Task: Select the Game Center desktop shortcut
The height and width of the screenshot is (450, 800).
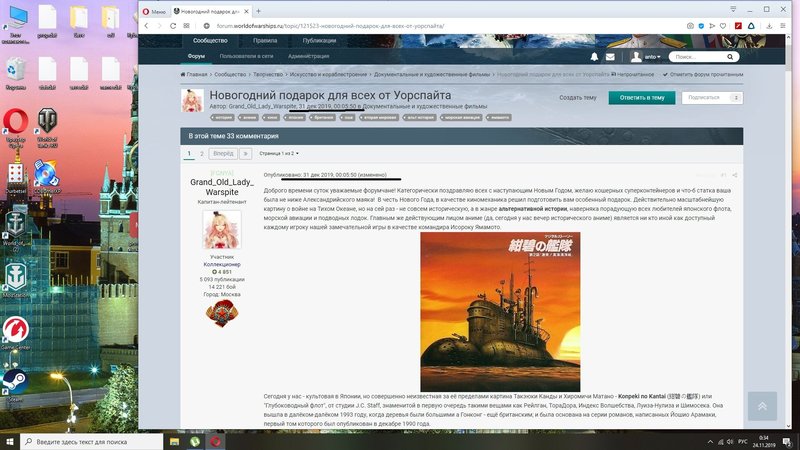Action: [15, 333]
